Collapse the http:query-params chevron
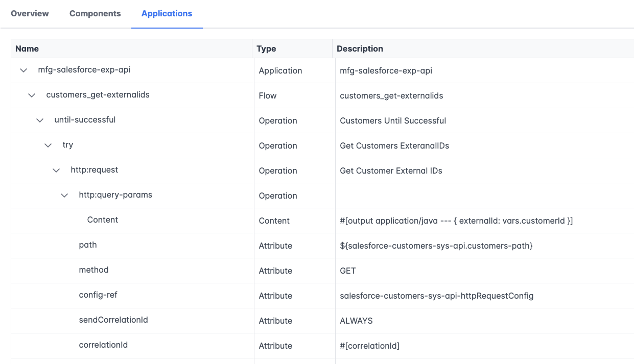This screenshot has height=364, width=634. coord(64,196)
